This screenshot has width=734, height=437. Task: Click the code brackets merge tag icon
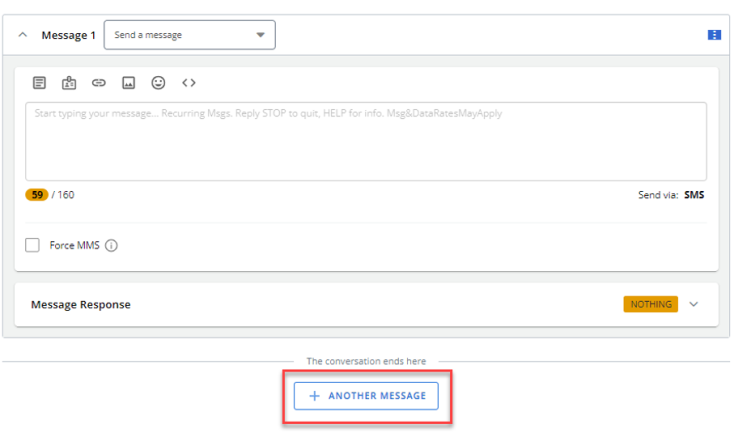[188, 83]
